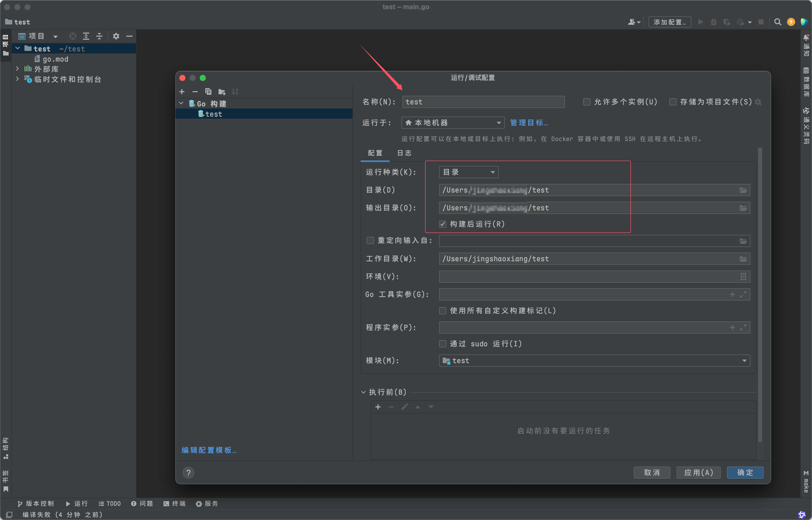Expand all items in project panel

tap(86, 36)
